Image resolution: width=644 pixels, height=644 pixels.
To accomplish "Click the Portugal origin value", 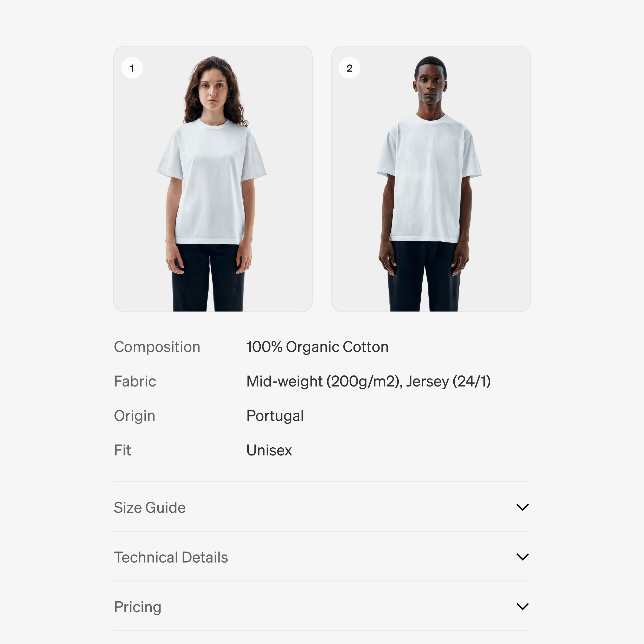I will point(275,416).
